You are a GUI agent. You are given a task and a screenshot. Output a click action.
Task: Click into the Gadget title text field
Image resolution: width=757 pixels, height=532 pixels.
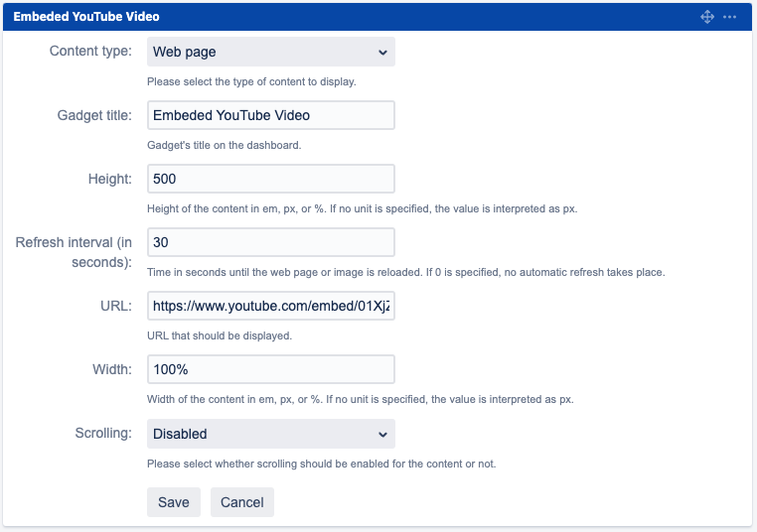coord(270,115)
